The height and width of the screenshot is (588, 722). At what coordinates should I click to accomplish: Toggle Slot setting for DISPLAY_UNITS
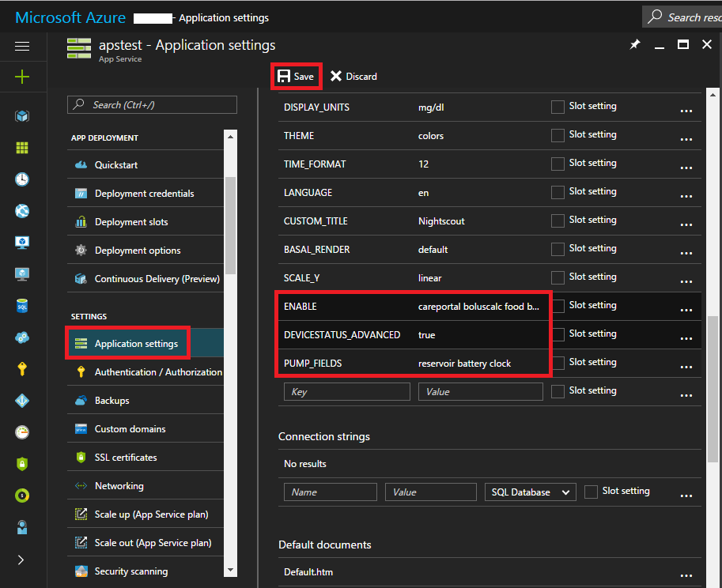(x=558, y=107)
